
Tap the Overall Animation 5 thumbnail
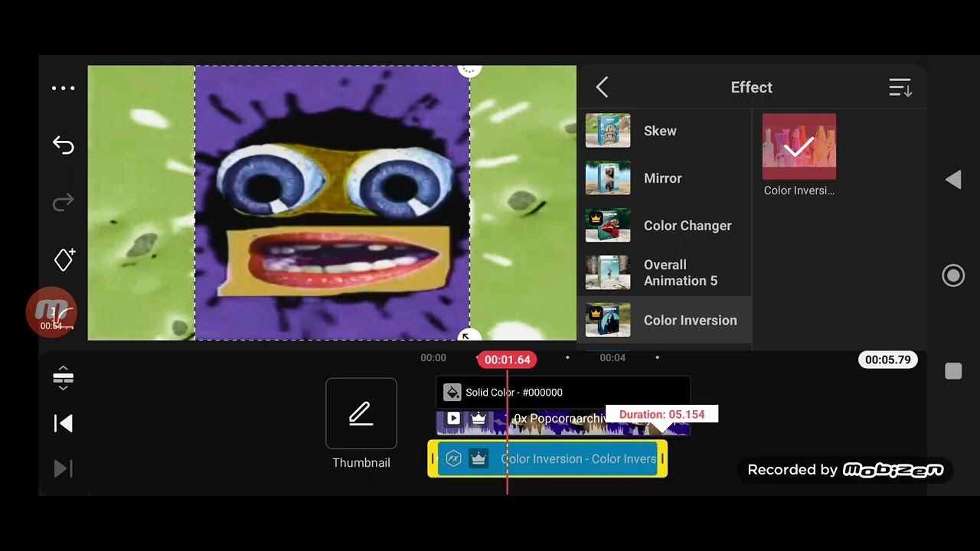[608, 273]
